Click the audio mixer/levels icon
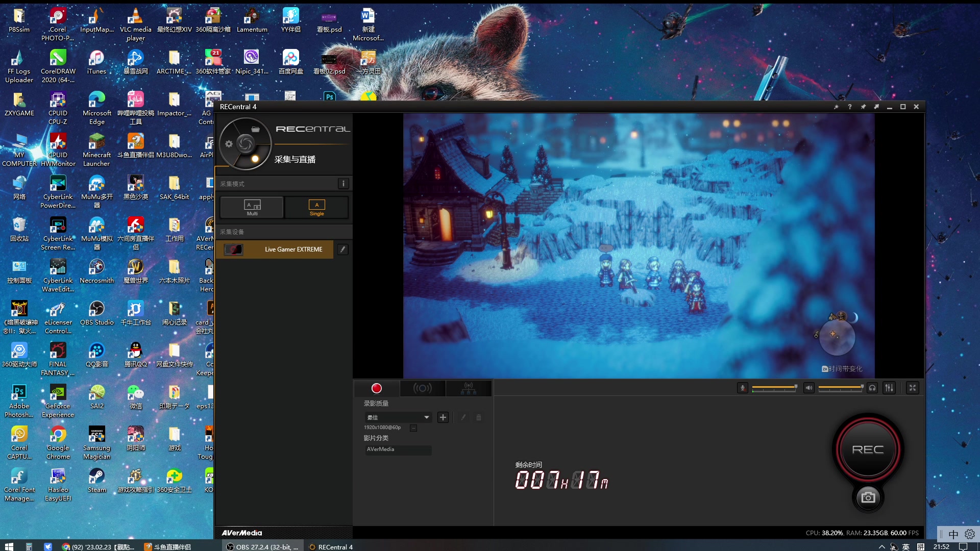 [889, 388]
